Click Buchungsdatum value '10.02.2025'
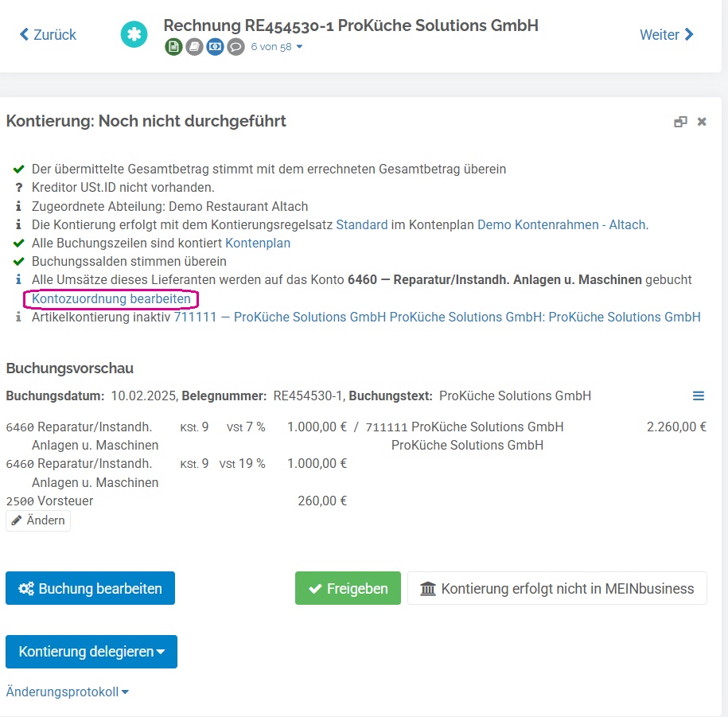The height and width of the screenshot is (717, 728). 144,396
